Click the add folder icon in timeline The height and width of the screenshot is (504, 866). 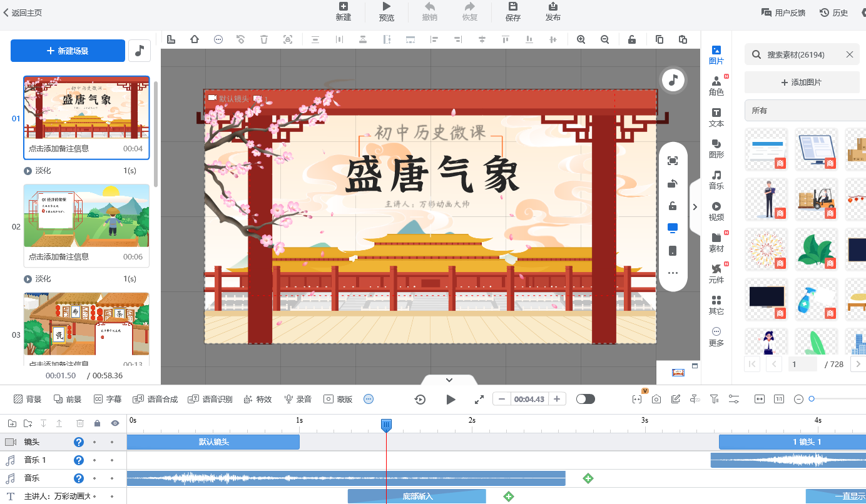[x=13, y=423]
